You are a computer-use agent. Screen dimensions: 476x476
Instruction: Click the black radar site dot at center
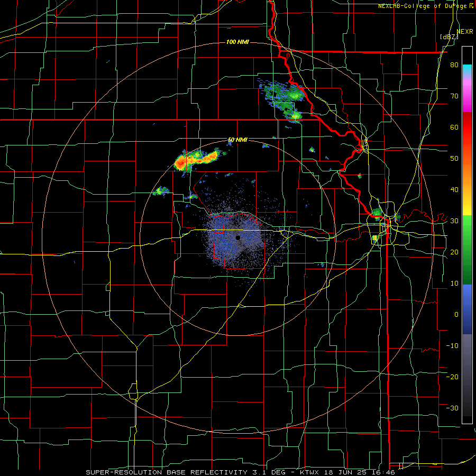[x=238, y=237]
